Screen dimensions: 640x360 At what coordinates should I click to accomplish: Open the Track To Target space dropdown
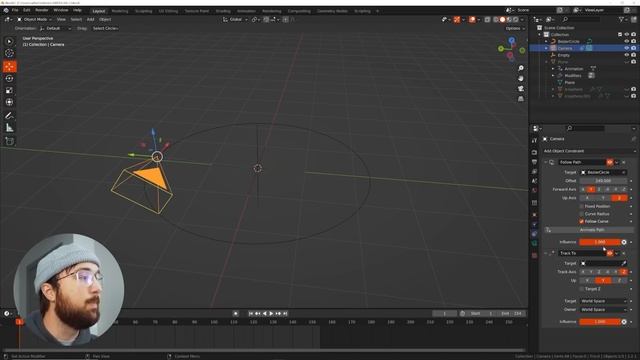(603, 301)
